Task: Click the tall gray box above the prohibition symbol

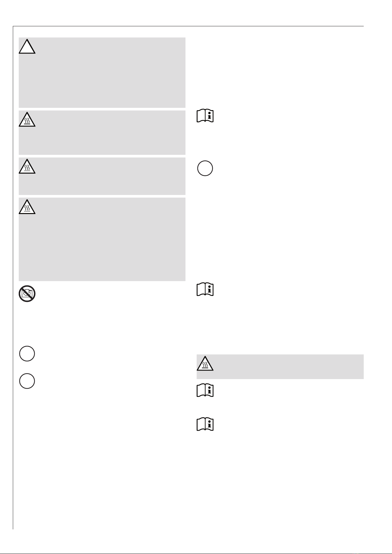Action: click(x=102, y=239)
